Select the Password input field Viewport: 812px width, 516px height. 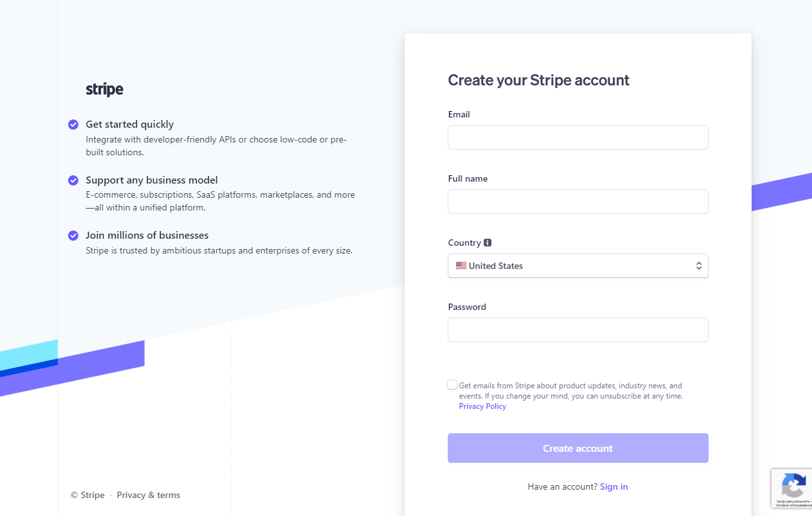click(x=578, y=330)
